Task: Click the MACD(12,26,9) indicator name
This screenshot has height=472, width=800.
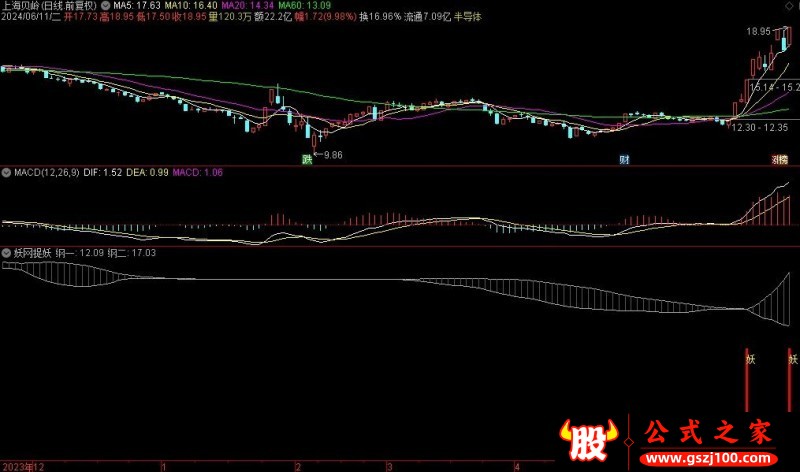Action: tap(46, 172)
